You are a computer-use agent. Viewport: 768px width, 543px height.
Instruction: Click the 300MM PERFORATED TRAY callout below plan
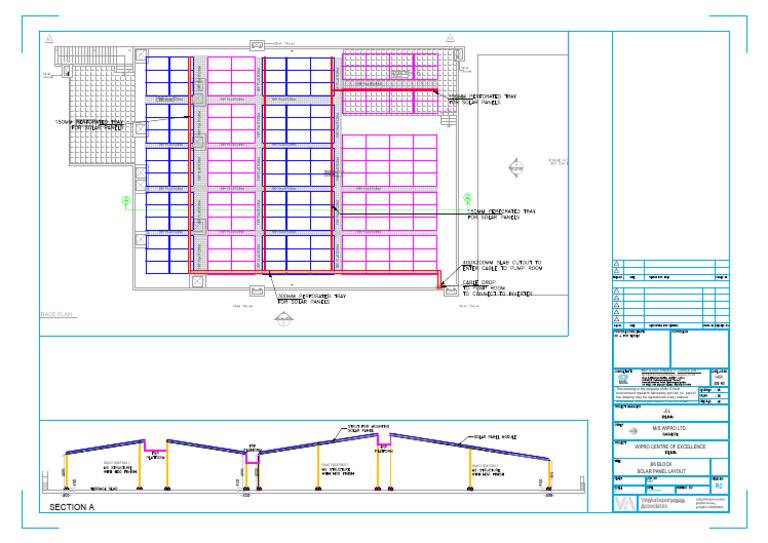(x=311, y=299)
